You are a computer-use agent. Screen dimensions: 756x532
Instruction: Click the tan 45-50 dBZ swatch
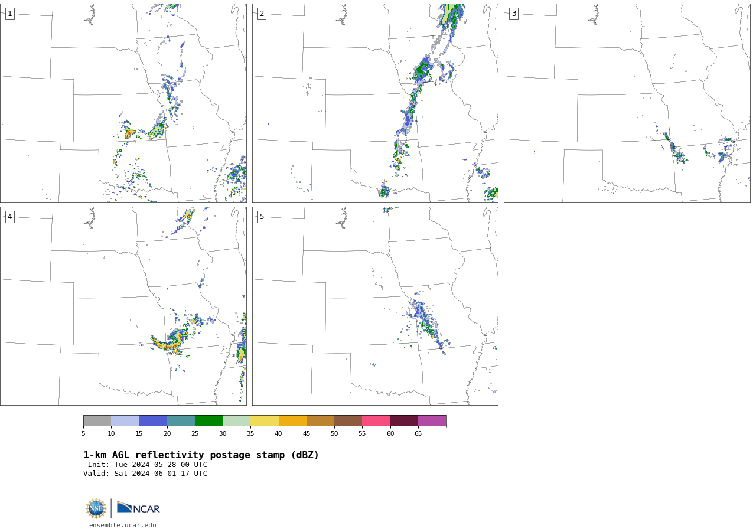coord(320,421)
